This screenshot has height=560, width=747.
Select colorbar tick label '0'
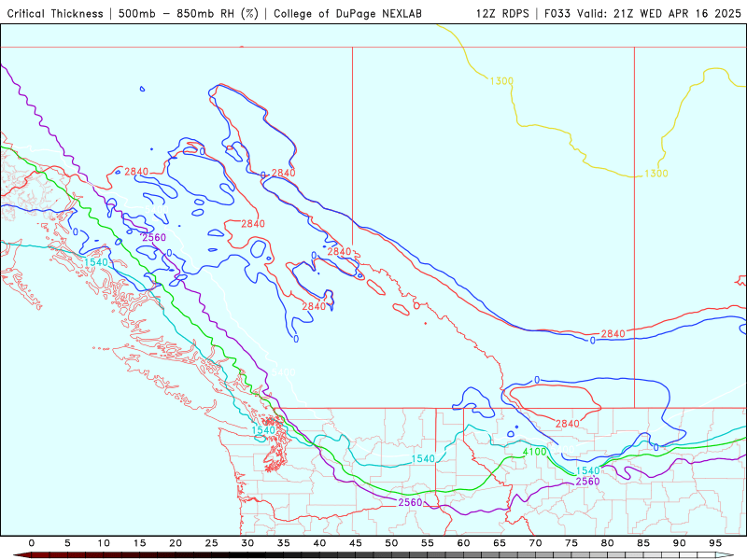[x=32, y=543]
